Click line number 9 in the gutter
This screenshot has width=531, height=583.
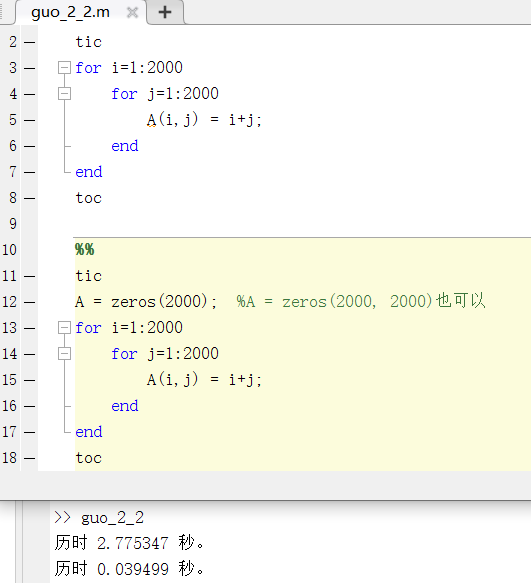[x=13, y=224]
